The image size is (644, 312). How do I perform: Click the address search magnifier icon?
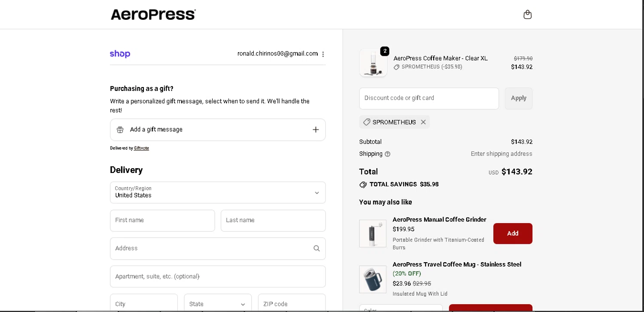point(316,248)
